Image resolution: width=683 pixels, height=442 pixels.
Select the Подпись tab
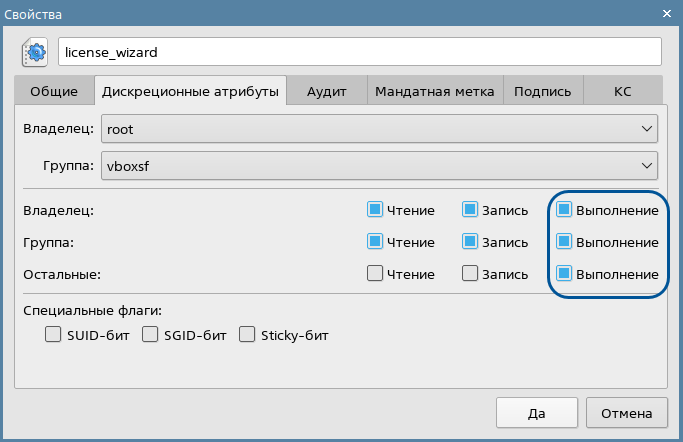pos(542,92)
